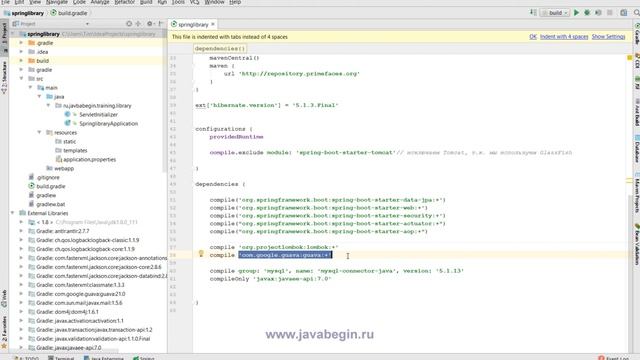Click Indent with 4 spaces link
The height and width of the screenshot is (360, 640).
[564, 37]
